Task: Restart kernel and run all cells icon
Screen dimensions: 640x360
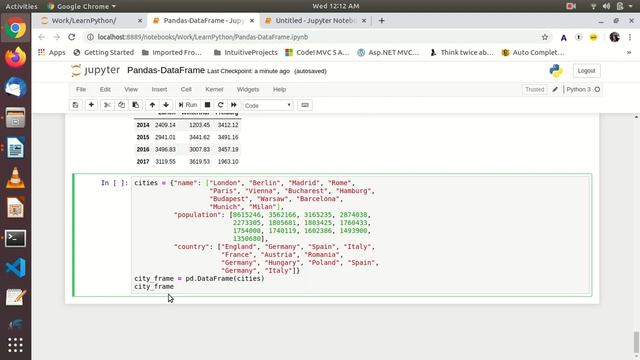Action: pyautogui.click(x=233, y=105)
